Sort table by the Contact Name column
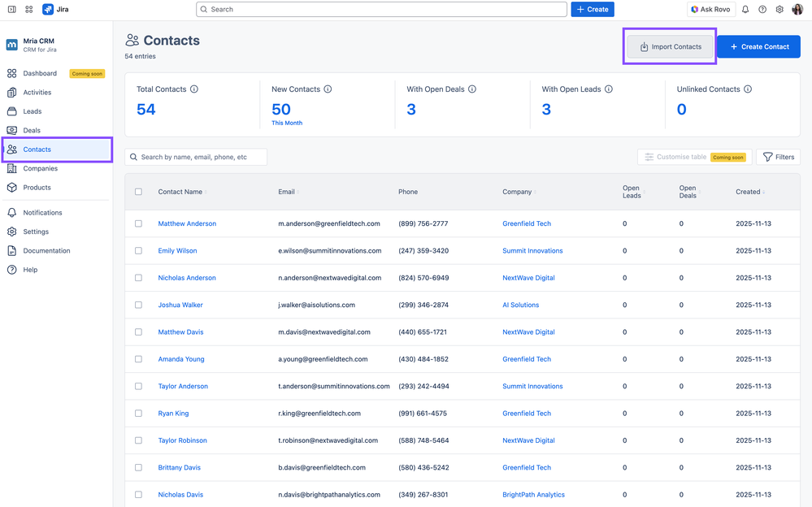Image resolution: width=812 pixels, height=507 pixels. (x=183, y=192)
